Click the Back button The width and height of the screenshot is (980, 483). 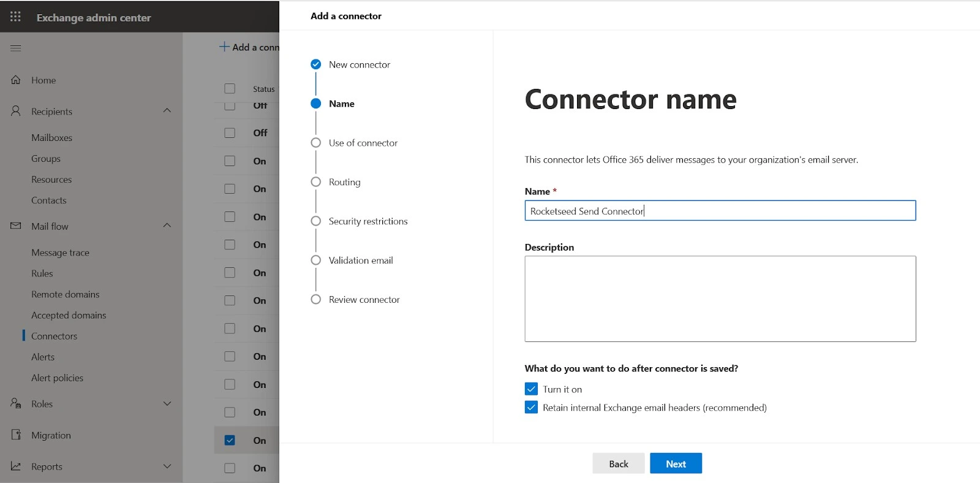(x=618, y=463)
